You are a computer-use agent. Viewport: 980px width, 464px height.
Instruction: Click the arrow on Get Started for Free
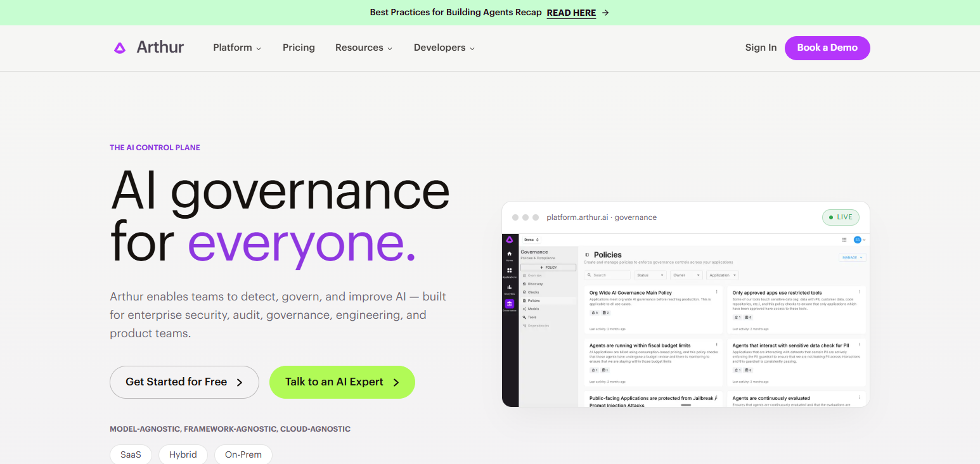point(240,382)
